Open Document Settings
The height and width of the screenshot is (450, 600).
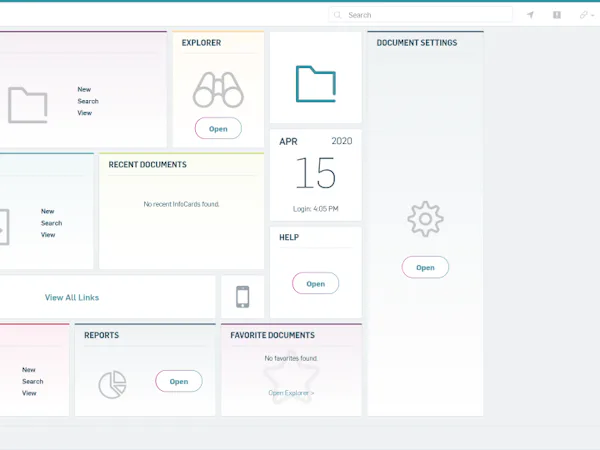pyautogui.click(x=425, y=267)
